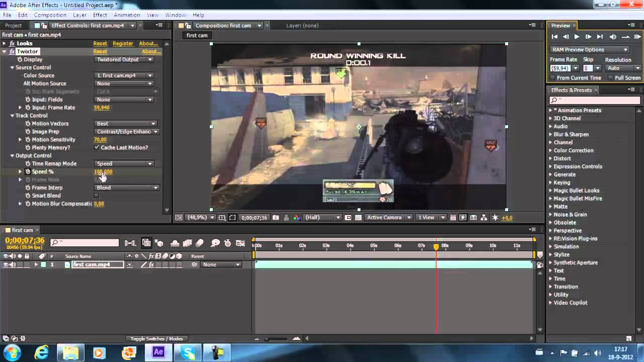Click Register link for Looks effect
Image resolution: width=644 pixels, height=362 pixels.
click(x=123, y=44)
